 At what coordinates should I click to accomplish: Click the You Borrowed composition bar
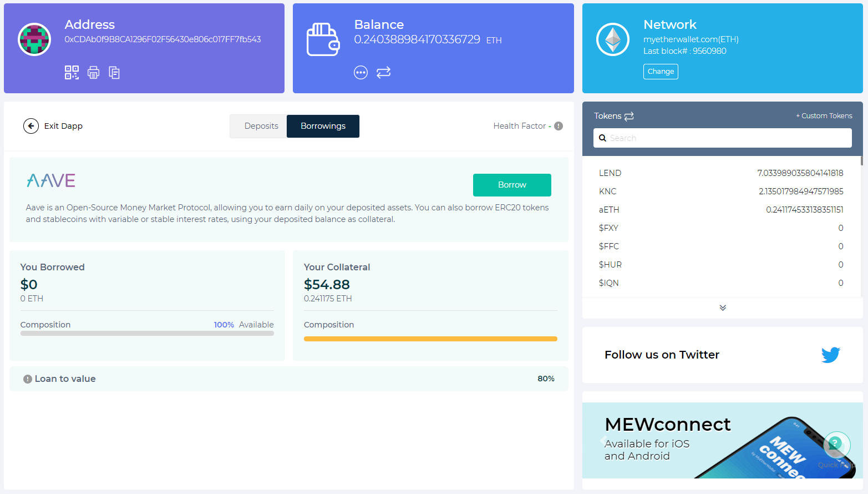pyautogui.click(x=147, y=334)
